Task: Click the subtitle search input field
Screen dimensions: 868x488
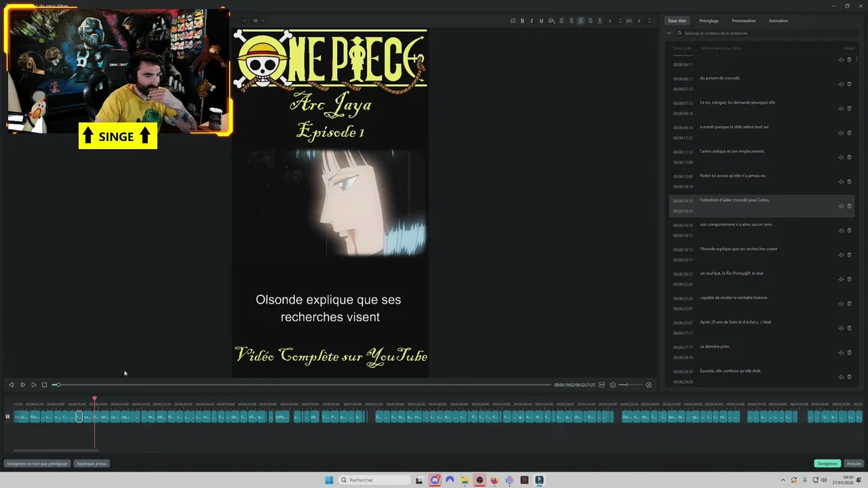Action: (766, 33)
